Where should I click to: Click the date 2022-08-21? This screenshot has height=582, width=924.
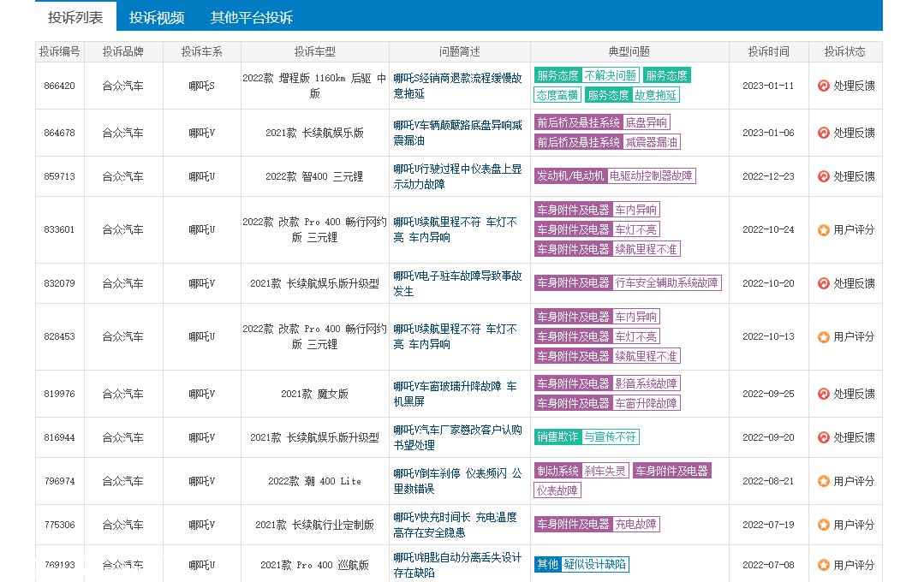pyautogui.click(x=768, y=481)
